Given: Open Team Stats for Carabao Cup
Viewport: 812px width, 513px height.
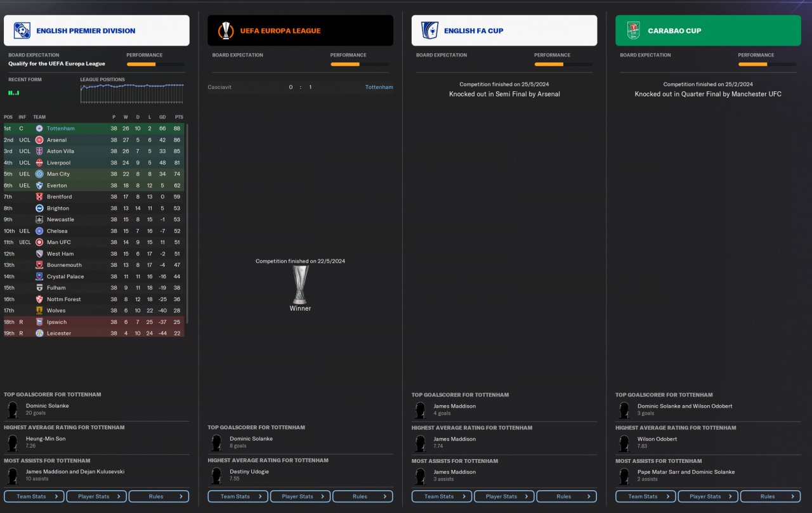Looking at the screenshot, I should (645, 497).
